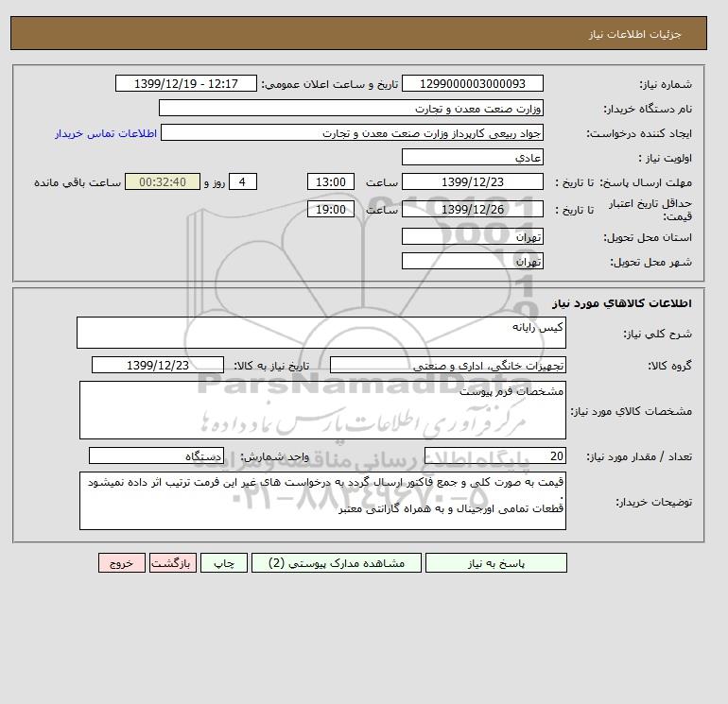The image size is (728, 704).
Task: Click the label واحد شمارش
Action: pos(274,457)
